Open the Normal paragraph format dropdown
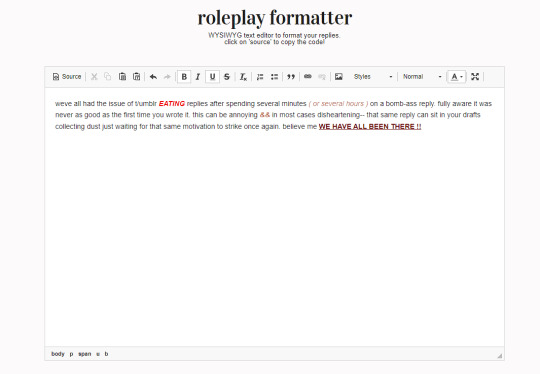The height and width of the screenshot is (374, 540). [x=422, y=76]
